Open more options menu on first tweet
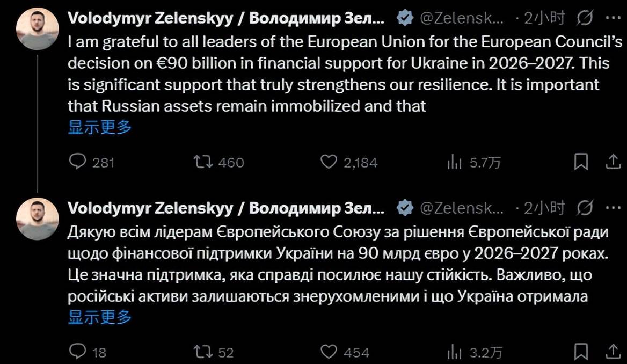 613,18
